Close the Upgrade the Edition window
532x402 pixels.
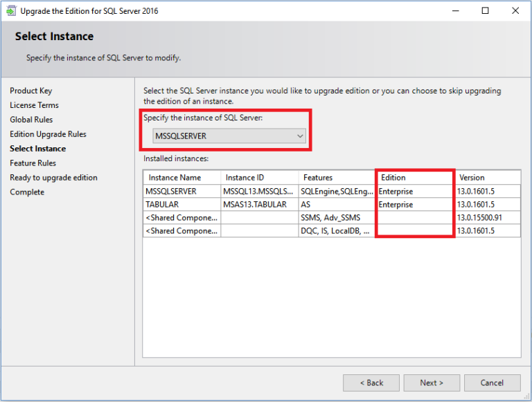[515, 11]
